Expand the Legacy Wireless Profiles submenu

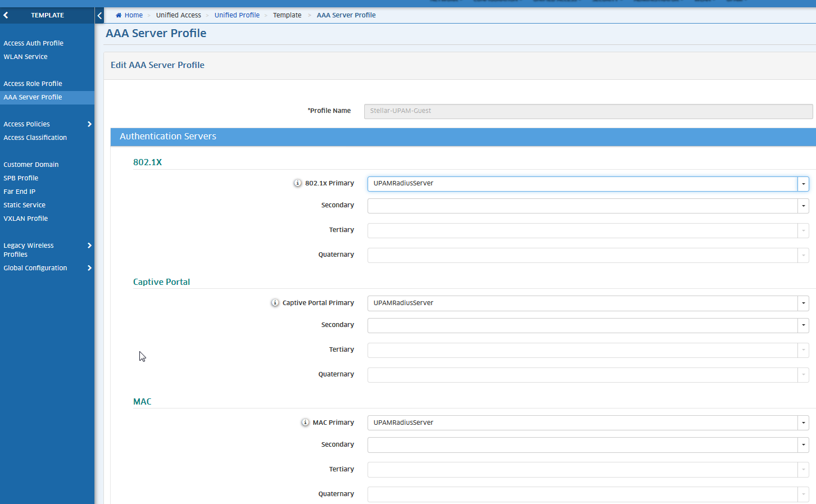89,246
